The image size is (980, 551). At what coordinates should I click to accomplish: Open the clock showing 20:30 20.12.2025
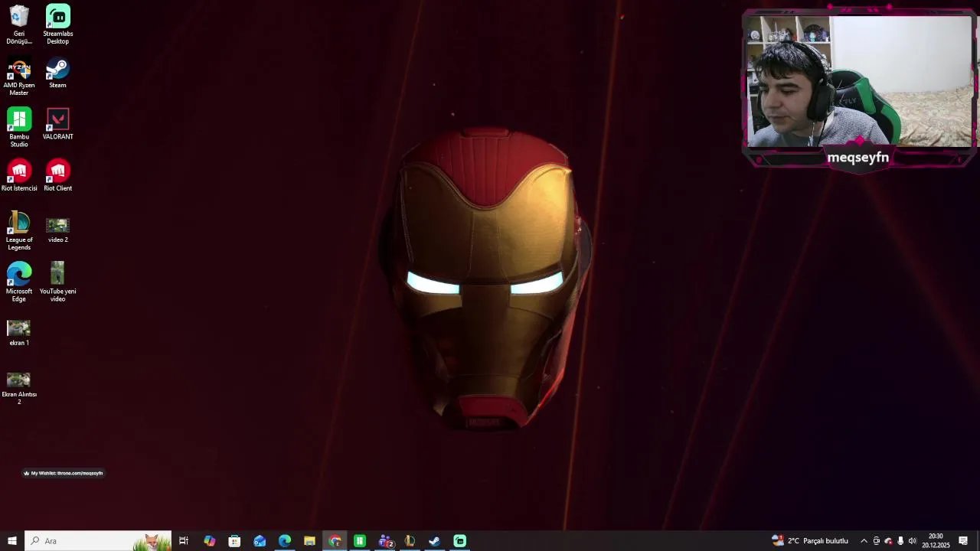coord(936,541)
